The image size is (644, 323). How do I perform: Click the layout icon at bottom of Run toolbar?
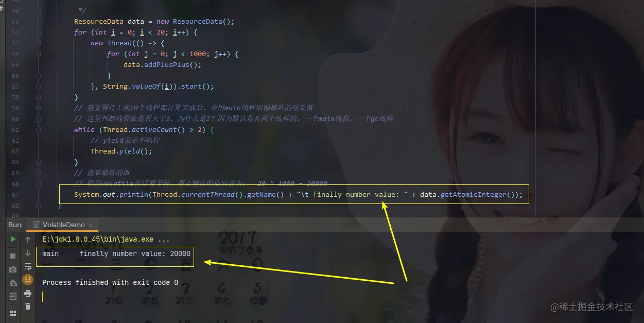tap(13, 313)
